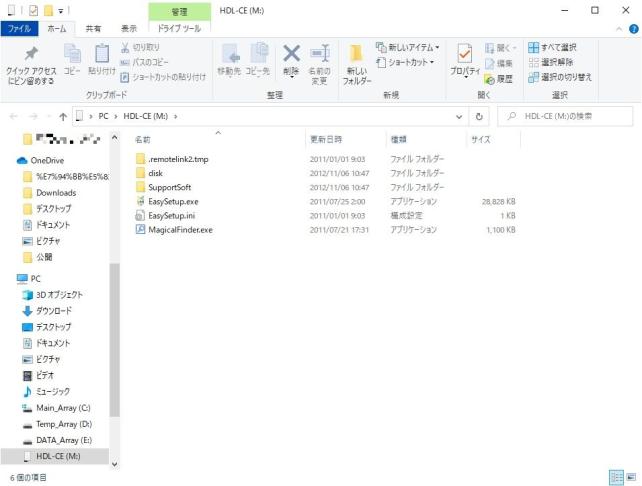
Task: Create a New folder from ribbon
Action: coord(357,65)
